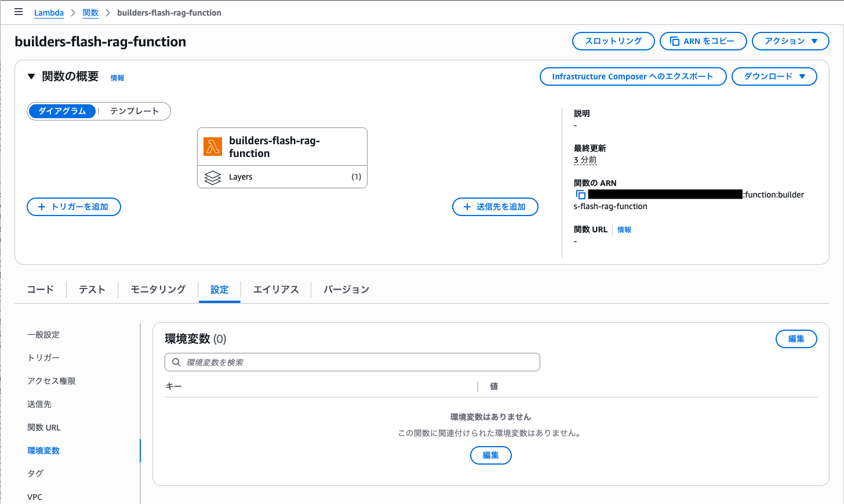Click the Lambda breadcrumb link
This screenshot has width=844, height=504.
[49, 13]
